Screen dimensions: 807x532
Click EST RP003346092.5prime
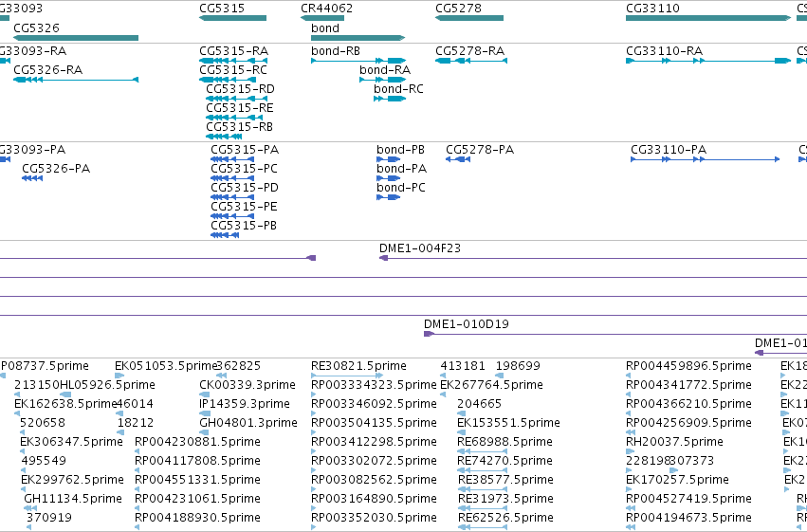(x=314, y=413)
